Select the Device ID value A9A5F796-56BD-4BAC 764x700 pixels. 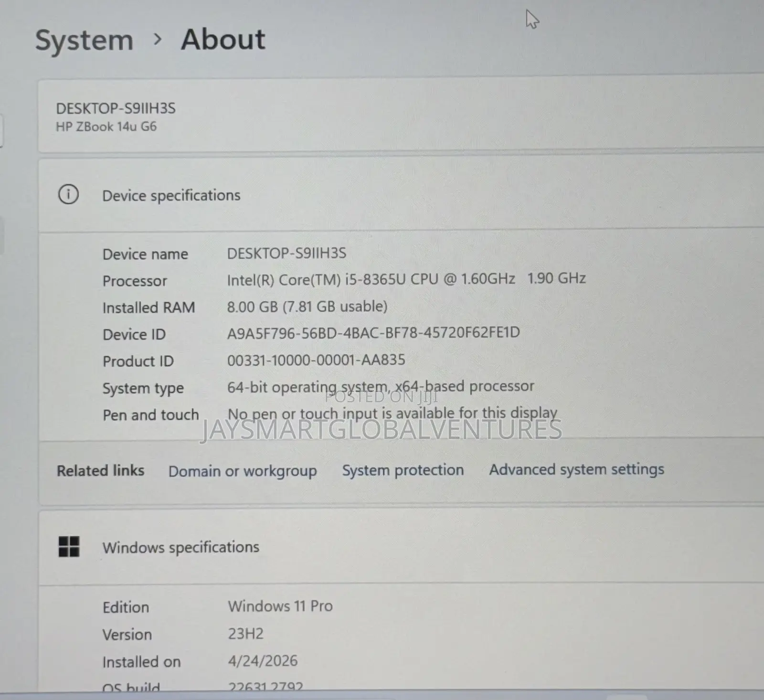pyautogui.click(x=373, y=332)
